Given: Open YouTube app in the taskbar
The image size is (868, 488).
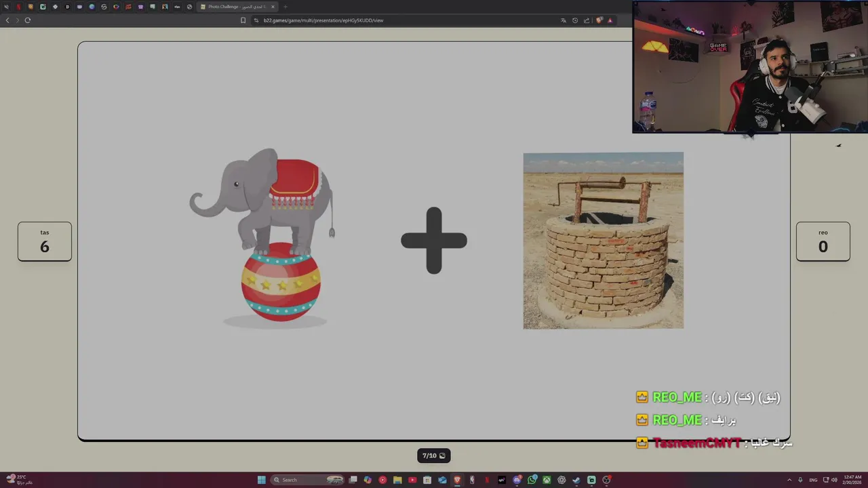Looking at the screenshot, I should pos(412,480).
